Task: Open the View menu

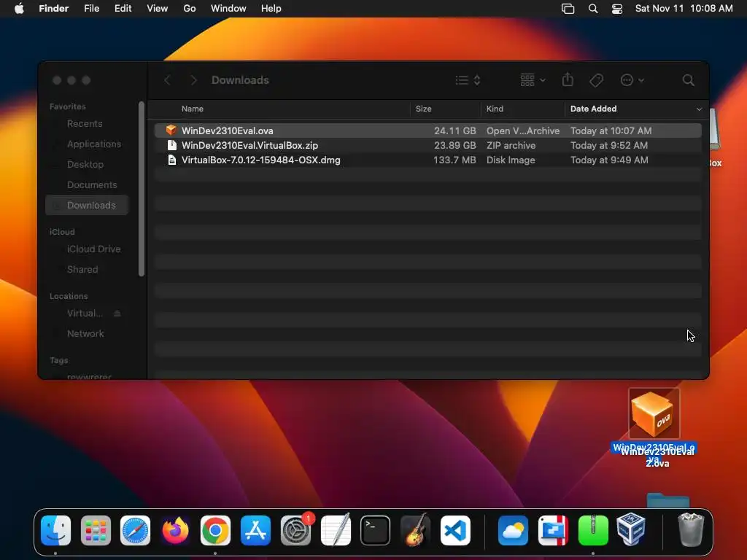Action: 158,9
